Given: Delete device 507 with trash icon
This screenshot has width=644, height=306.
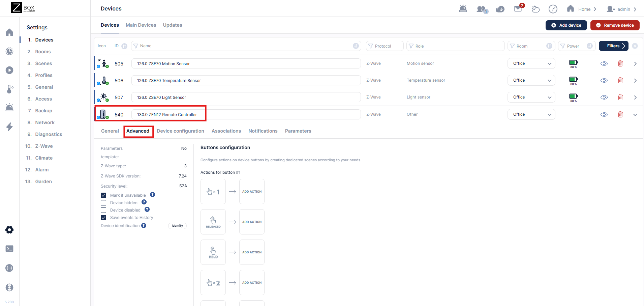Looking at the screenshot, I should pos(620,97).
